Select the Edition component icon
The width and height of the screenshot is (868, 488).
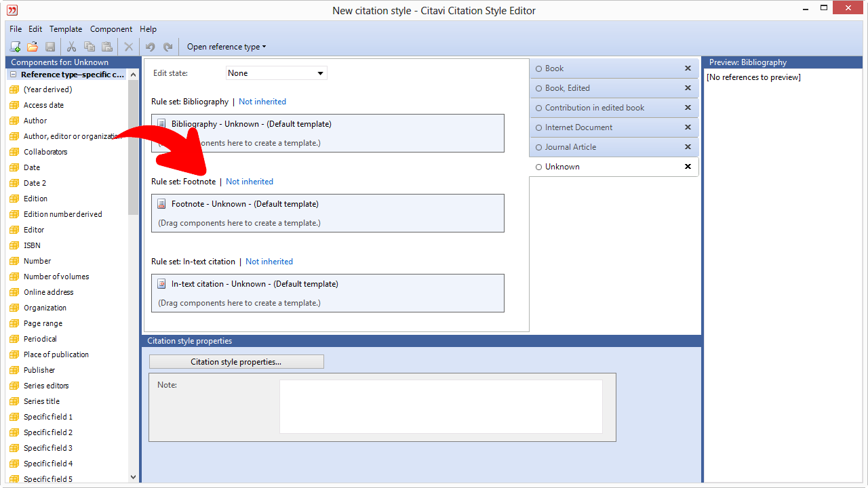click(x=14, y=199)
